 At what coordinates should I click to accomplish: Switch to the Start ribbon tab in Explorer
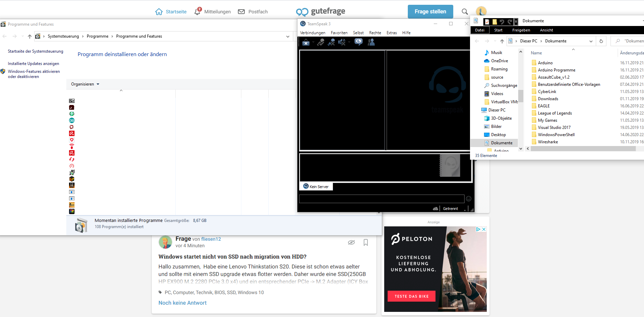pyautogui.click(x=498, y=30)
